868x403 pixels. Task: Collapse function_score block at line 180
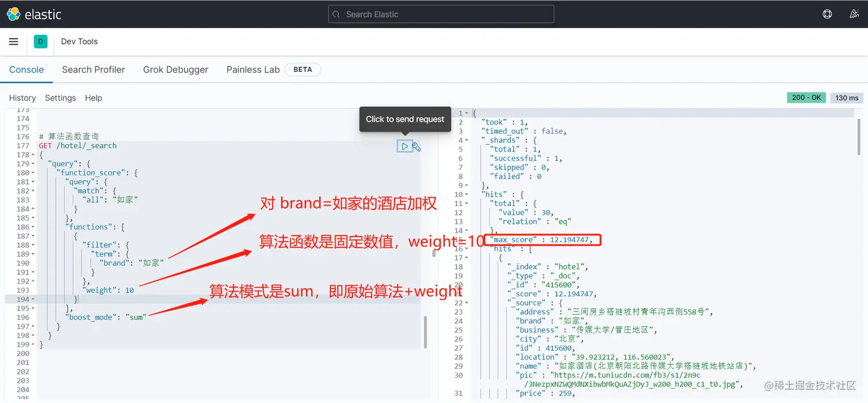coord(33,173)
